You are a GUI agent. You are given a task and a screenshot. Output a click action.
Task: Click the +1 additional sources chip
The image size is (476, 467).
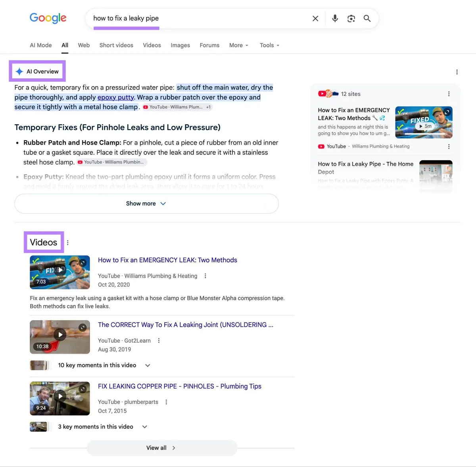pyautogui.click(x=208, y=107)
